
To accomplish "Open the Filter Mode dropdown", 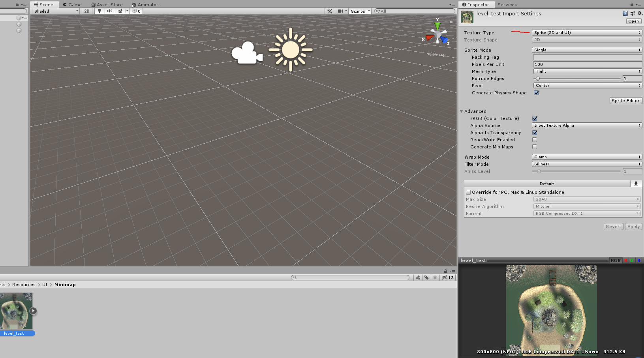I will 587,164.
